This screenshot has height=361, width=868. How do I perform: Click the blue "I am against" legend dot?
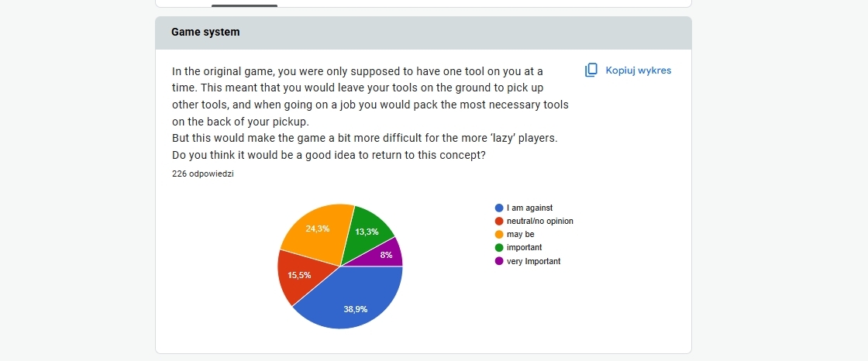click(499, 208)
